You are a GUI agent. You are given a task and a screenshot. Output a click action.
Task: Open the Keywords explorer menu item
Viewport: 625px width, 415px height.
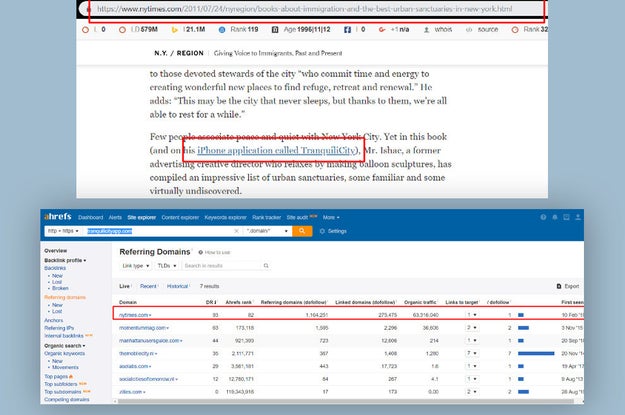click(225, 217)
